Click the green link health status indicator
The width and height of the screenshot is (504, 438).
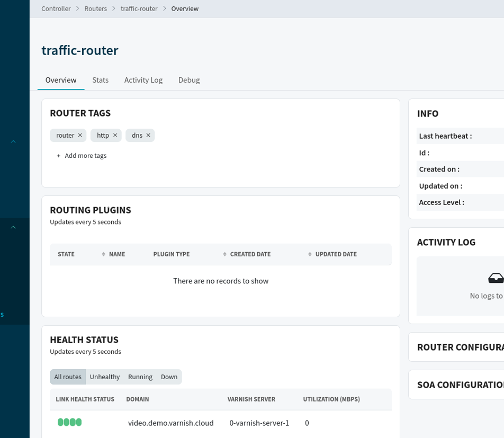pos(69,423)
